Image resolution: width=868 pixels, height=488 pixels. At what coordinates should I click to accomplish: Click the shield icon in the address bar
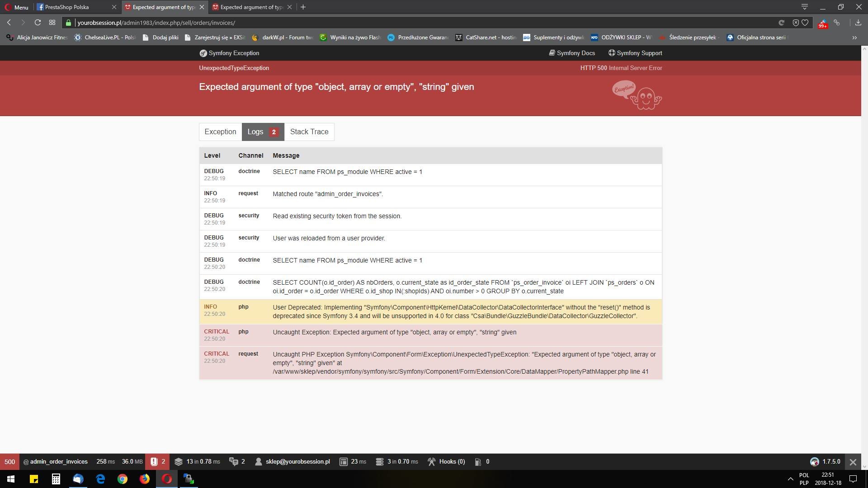point(795,22)
